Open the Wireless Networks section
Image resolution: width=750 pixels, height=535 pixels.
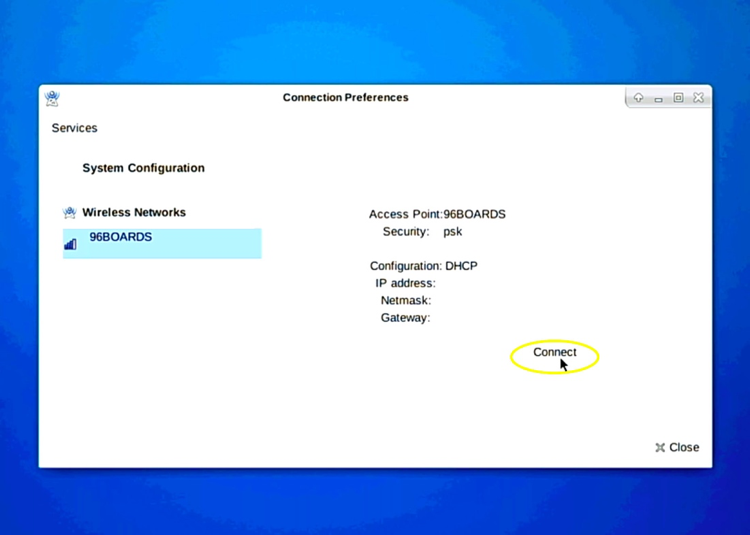133,212
